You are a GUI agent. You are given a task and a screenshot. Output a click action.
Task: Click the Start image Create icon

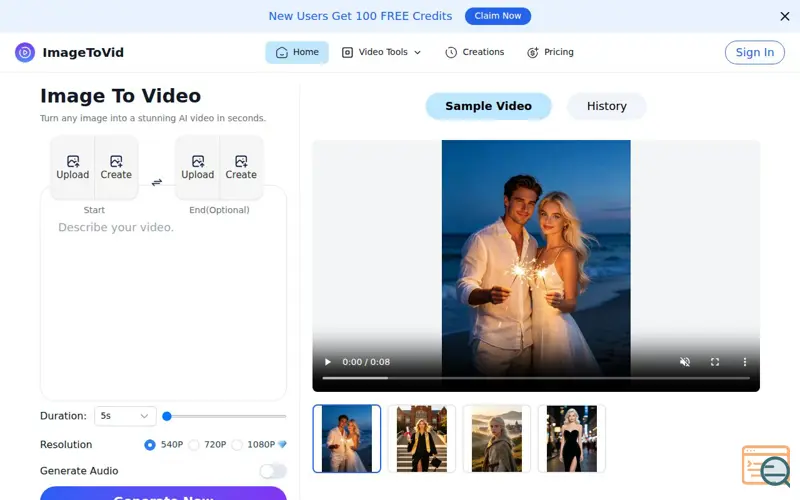tap(116, 161)
